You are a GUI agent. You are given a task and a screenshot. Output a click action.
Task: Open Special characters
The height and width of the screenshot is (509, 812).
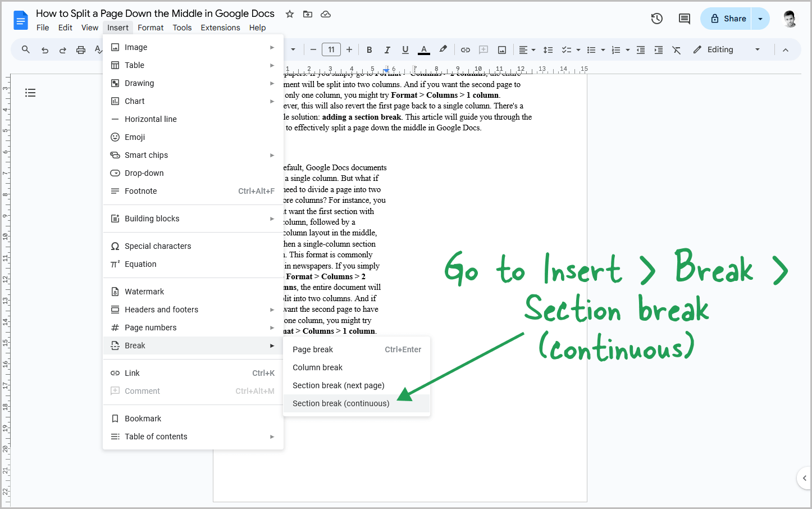coord(193,246)
